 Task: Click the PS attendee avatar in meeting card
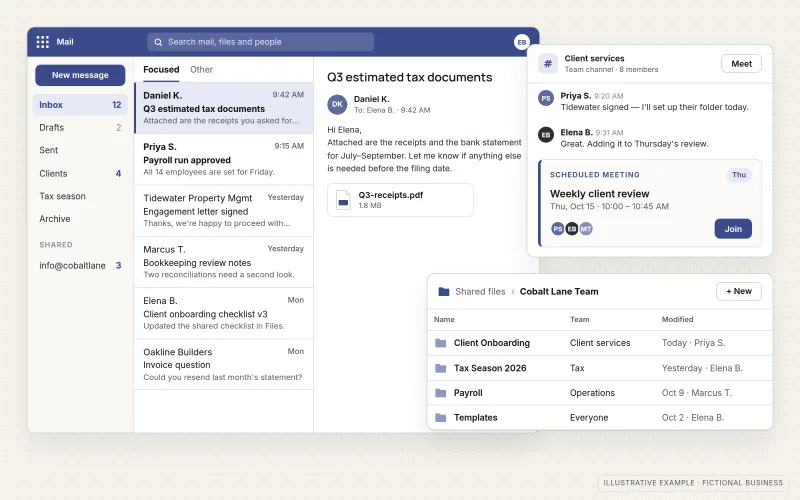point(558,229)
